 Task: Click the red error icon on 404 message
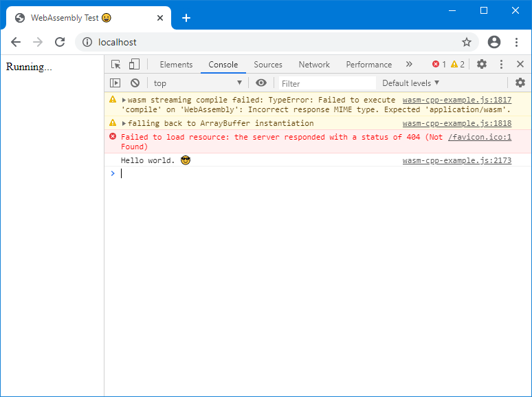pyautogui.click(x=113, y=136)
